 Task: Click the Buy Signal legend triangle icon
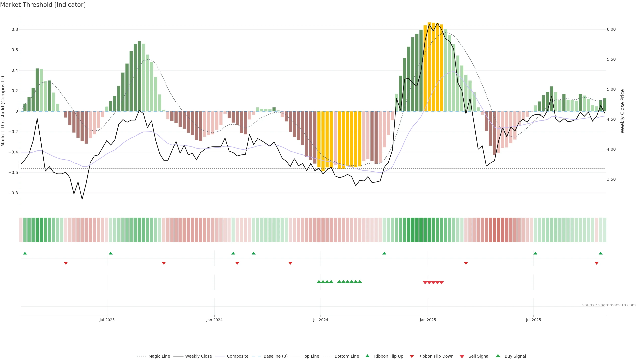click(x=498, y=356)
